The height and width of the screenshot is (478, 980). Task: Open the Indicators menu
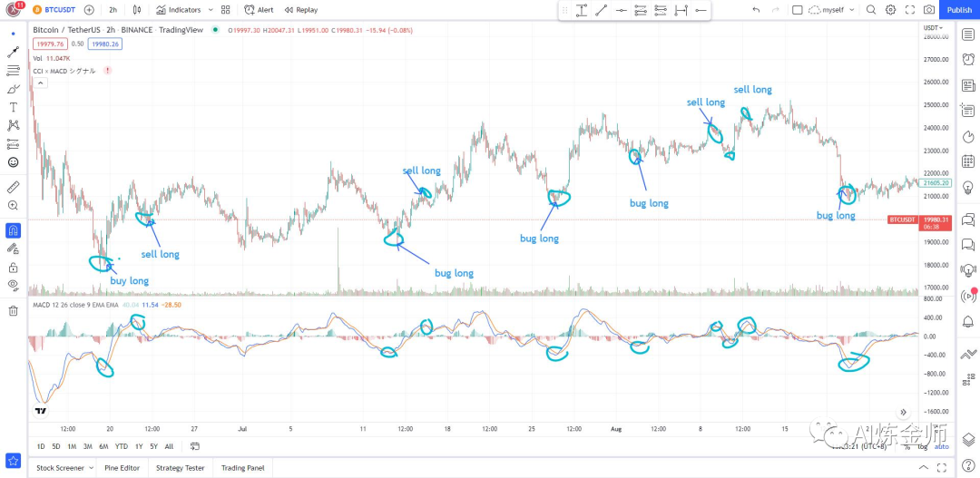tap(178, 10)
